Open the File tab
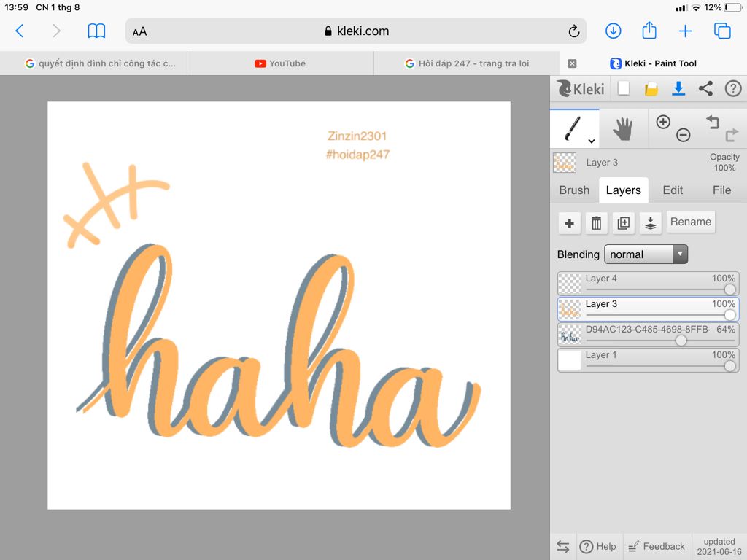This screenshot has height=560, width=747. [721, 190]
